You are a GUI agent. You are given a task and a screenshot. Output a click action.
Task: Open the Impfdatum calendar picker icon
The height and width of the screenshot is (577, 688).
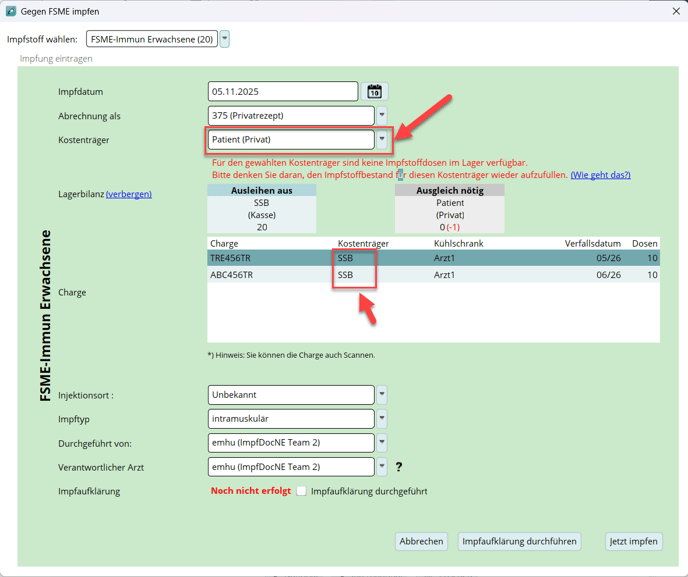coord(374,91)
